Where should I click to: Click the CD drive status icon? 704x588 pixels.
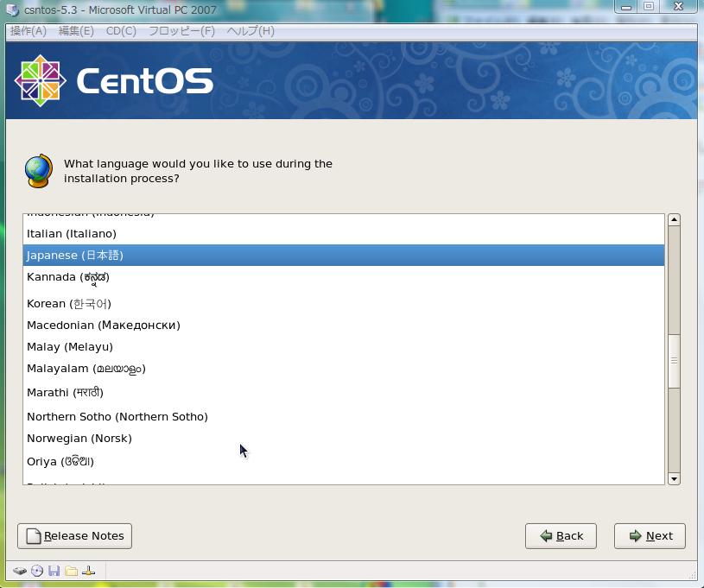(37, 571)
